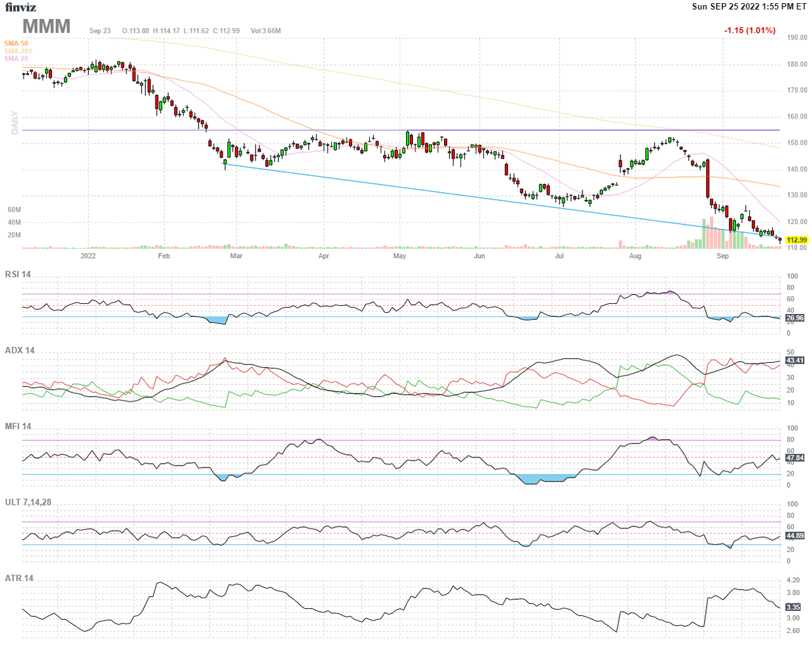
Task: Click the 190.00 price axis label
Action: tap(797, 37)
